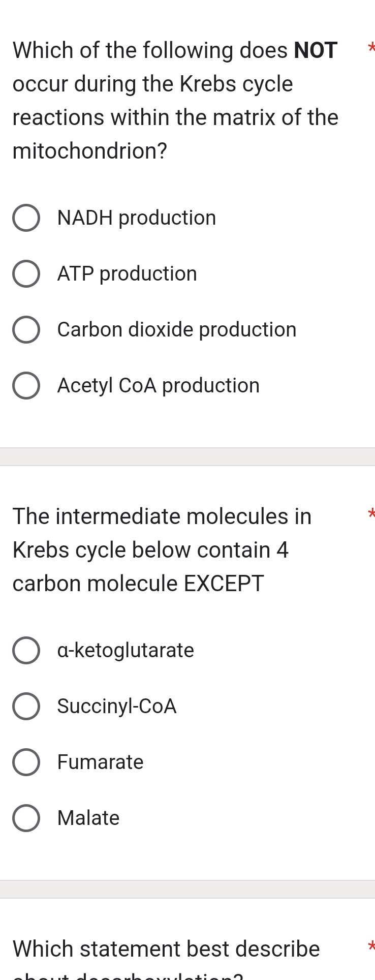
Task: Click the Carbon dioxide production label
Action: coord(176,329)
